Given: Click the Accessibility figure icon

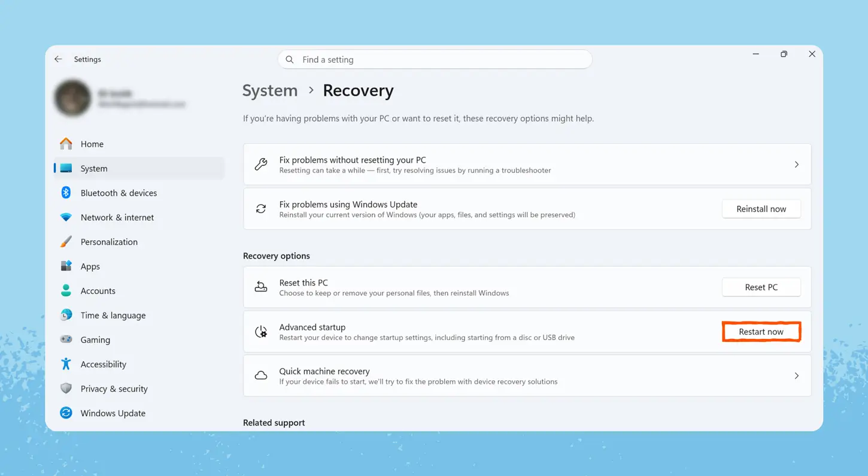Looking at the screenshot, I should pos(66,364).
